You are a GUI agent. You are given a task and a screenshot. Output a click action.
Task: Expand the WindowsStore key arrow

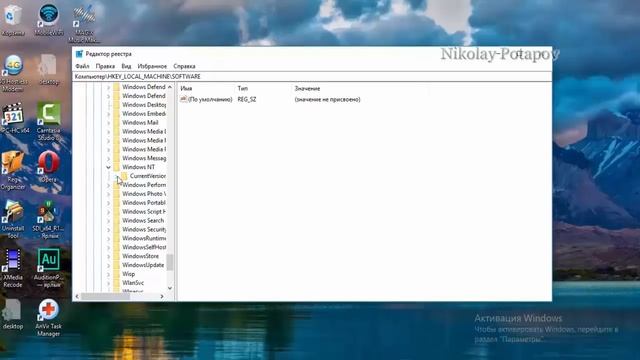pos(108,256)
